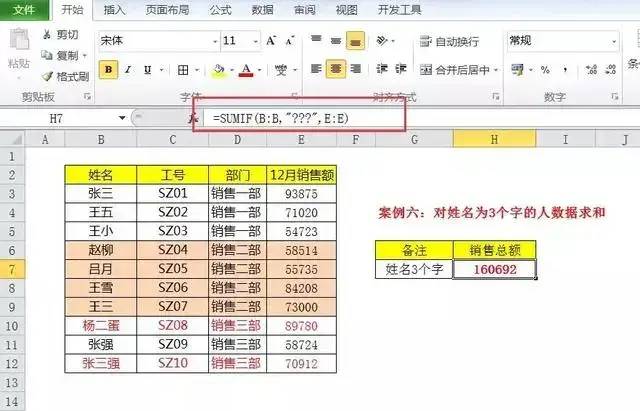This screenshot has height=411, width=640.
Task: Click the increase font size icon
Action: 271,41
